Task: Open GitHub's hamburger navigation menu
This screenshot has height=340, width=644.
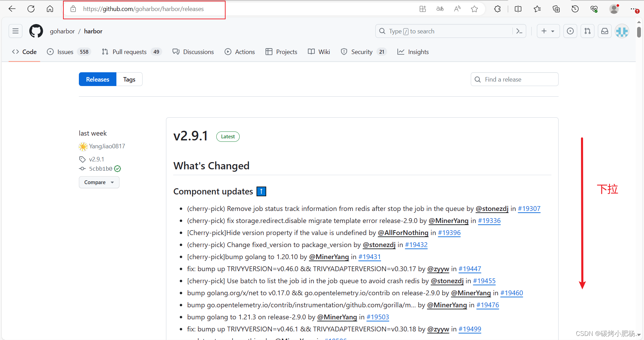Action: pos(15,31)
